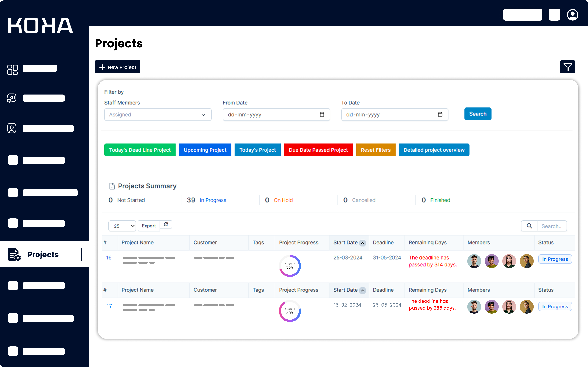Click the Reset Filters button
Image resolution: width=588 pixels, height=367 pixels.
[x=376, y=150]
